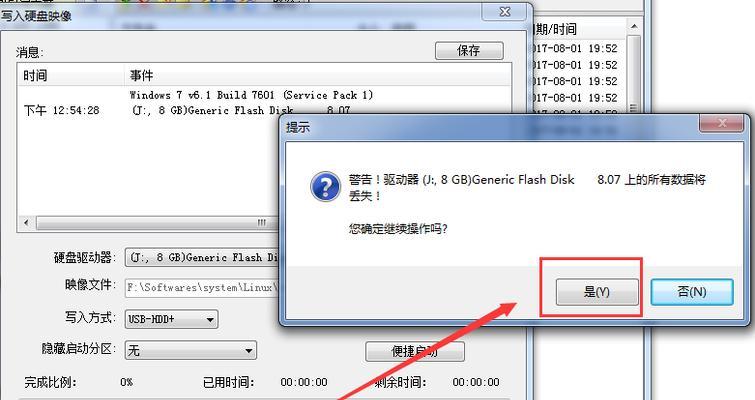755x400 pixels.
Task: Close the 提示 warning dialog with X
Action: [x=722, y=123]
